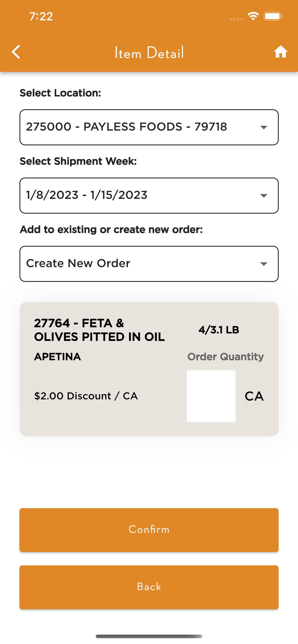
Task: Tap the orange Back button
Action: (x=149, y=587)
